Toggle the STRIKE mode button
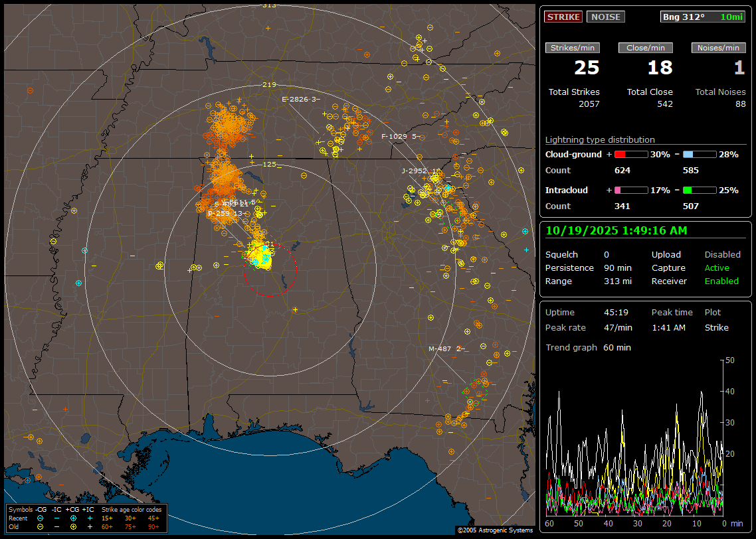This screenshot has height=539, width=756. click(563, 17)
